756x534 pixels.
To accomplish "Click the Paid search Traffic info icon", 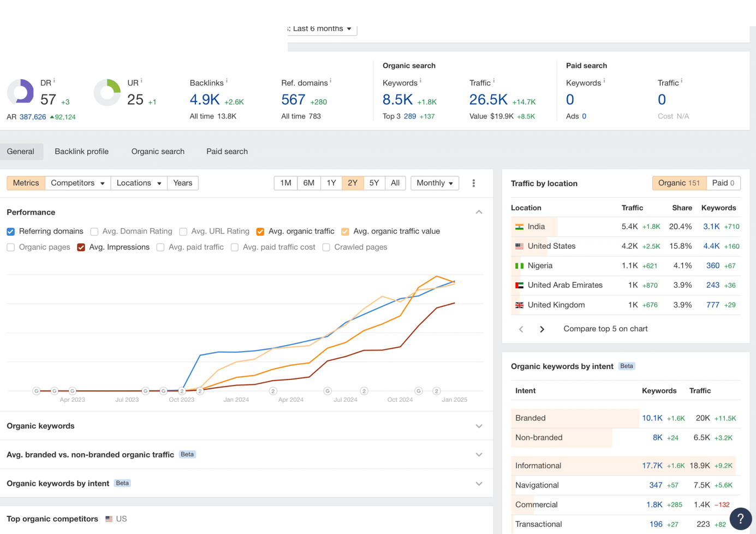I will [682, 81].
